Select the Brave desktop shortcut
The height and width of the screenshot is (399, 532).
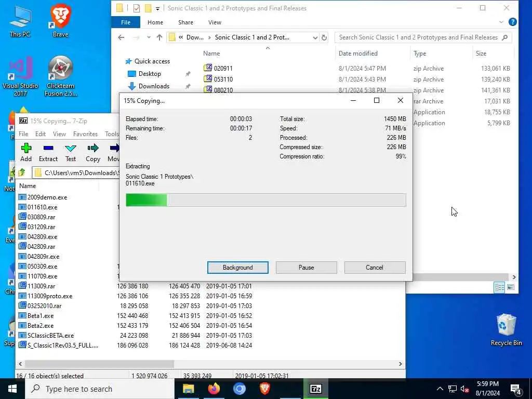click(x=60, y=21)
